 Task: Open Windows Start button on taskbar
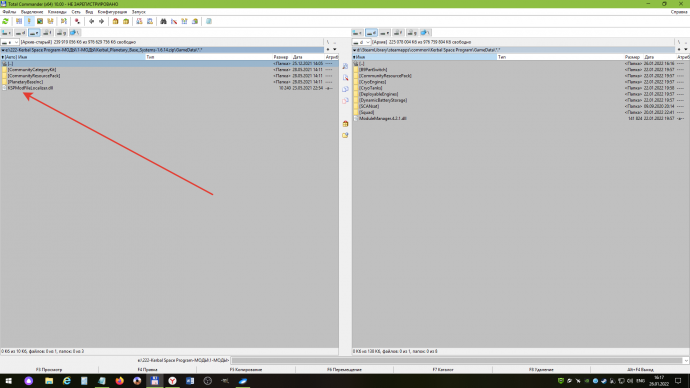pyautogui.click(x=8, y=381)
